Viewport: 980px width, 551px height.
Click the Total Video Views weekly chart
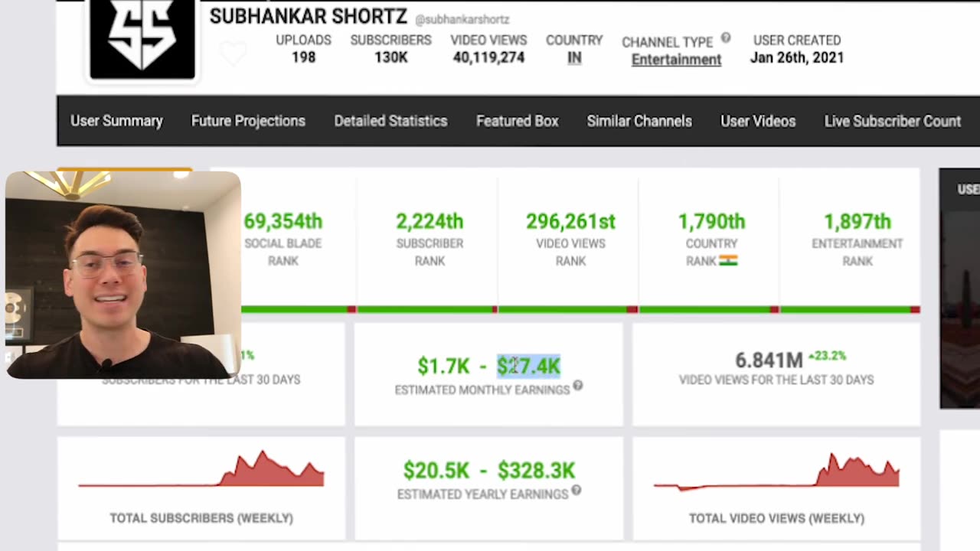click(x=776, y=471)
